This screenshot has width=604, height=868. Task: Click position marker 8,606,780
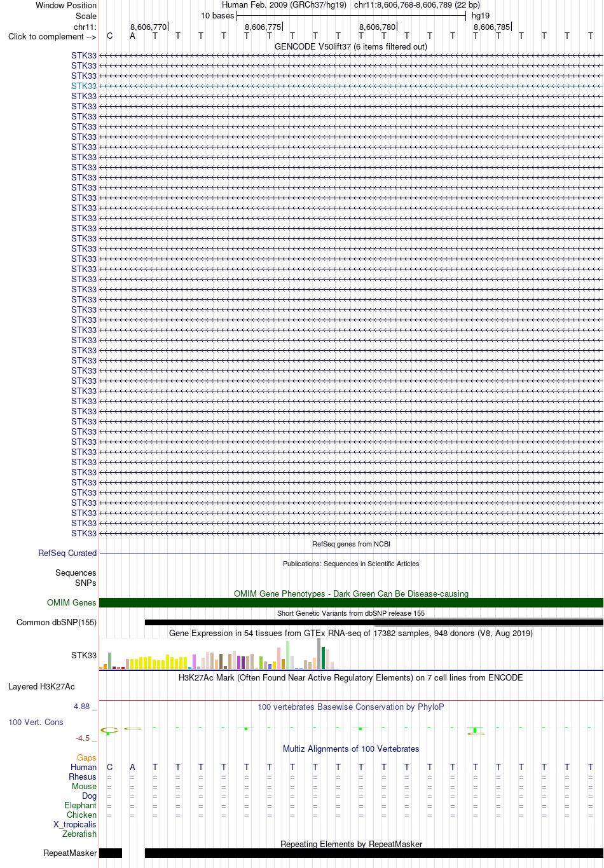pyautogui.click(x=378, y=27)
